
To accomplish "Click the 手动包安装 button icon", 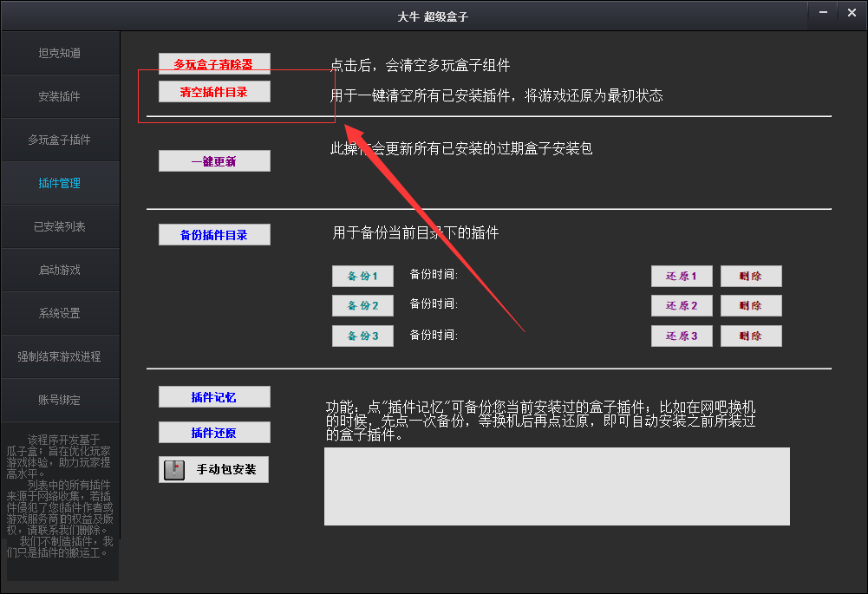I will pyautogui.click(x=174, y=469).
